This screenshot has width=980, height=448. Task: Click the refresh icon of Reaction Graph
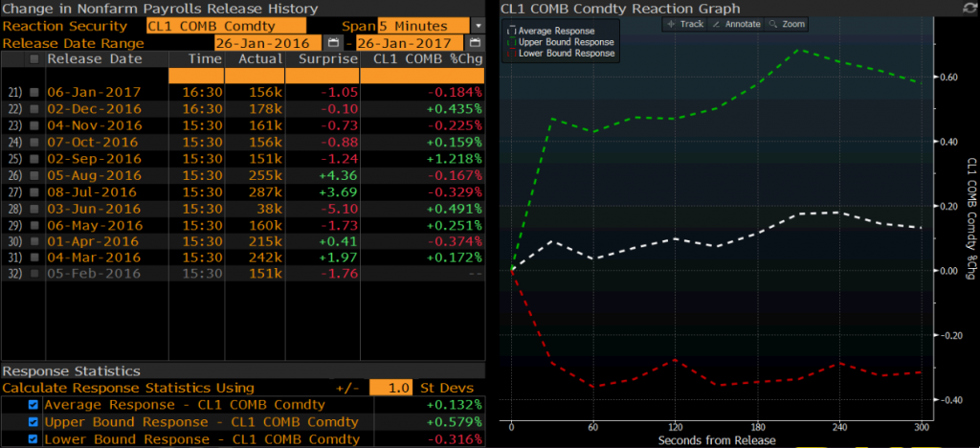point(969,8)
